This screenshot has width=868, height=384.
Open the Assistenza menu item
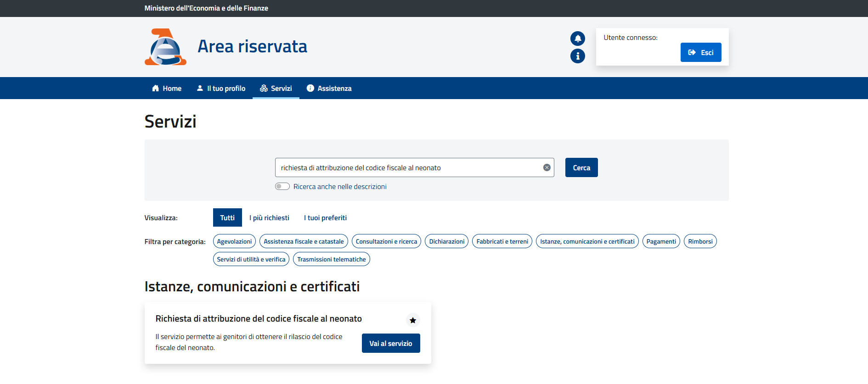(x=329, y=88)
